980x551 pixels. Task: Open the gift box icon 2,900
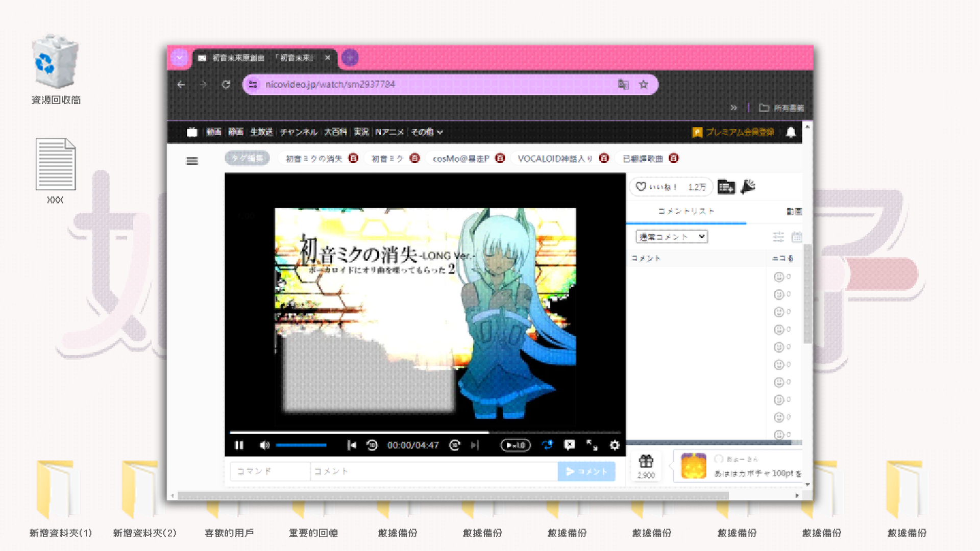click(x=646, y=466)
